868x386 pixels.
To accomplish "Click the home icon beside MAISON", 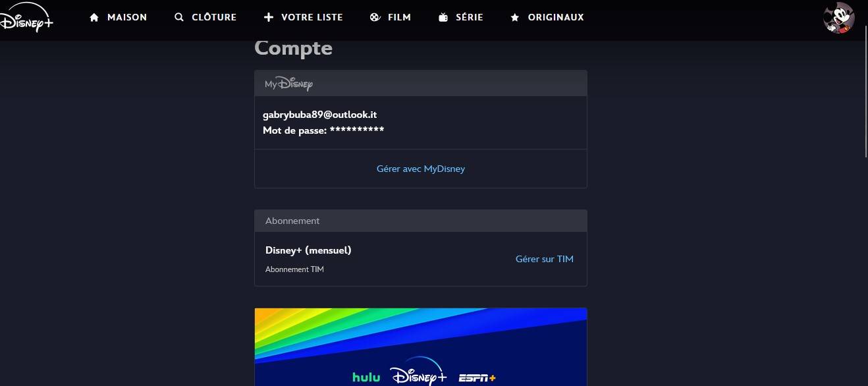I will pyautogui.click(x=94, y=17).
